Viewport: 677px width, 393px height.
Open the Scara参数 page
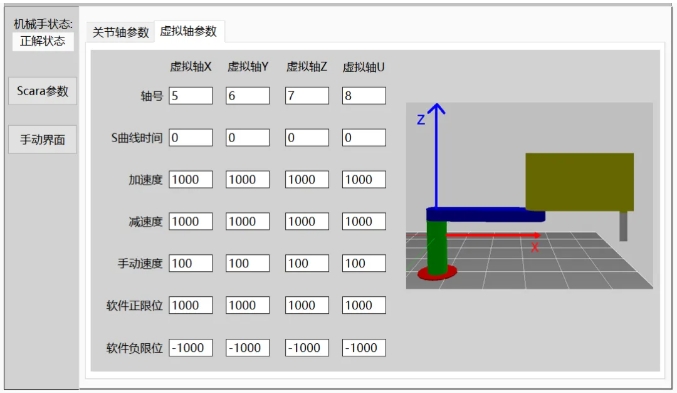pos(43,91)
